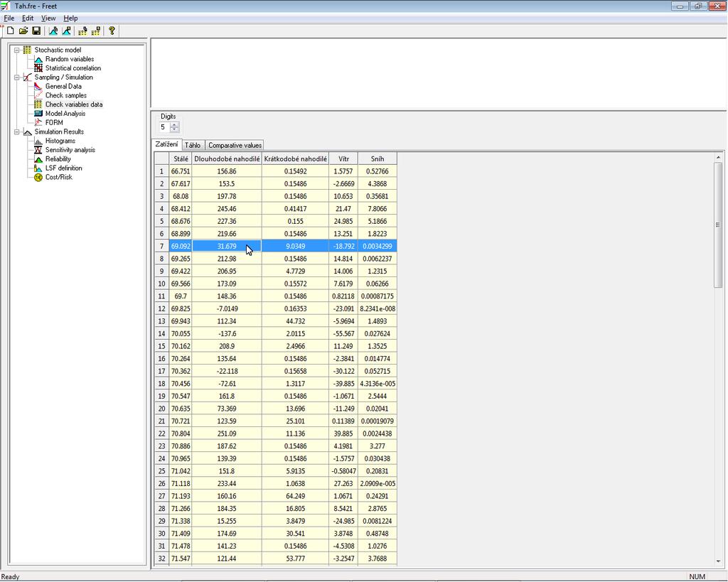Select cell with value 44.732

[295, 321]
